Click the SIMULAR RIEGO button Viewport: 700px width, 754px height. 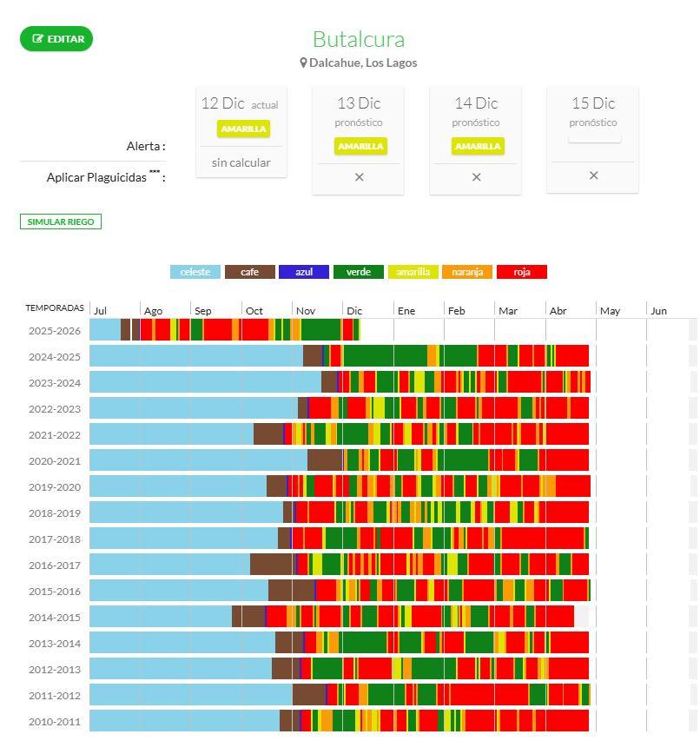coord(61,222)
